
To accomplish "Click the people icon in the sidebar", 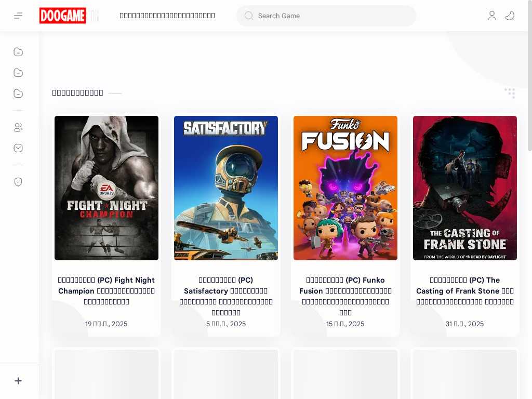I will (18, 127).
